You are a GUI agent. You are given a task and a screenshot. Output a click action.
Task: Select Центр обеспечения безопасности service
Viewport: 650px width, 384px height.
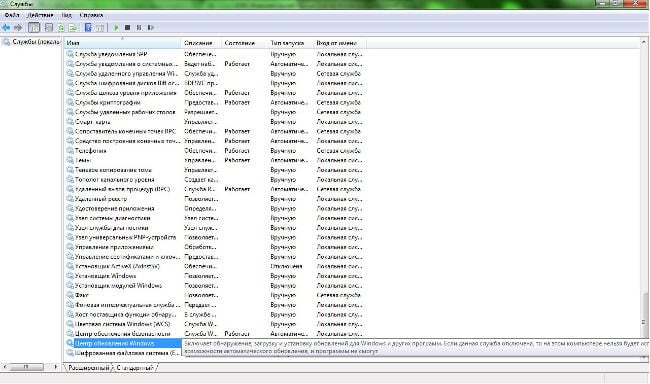point(215,333)
